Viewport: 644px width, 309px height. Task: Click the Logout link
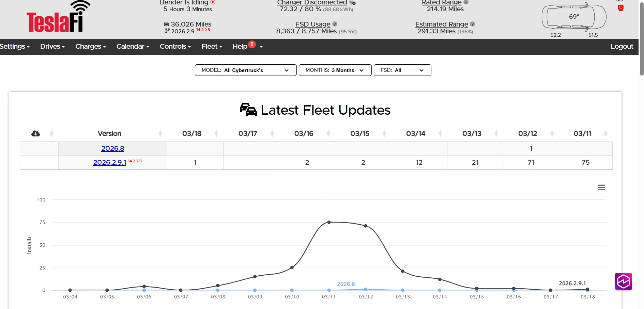coord(622,46)
